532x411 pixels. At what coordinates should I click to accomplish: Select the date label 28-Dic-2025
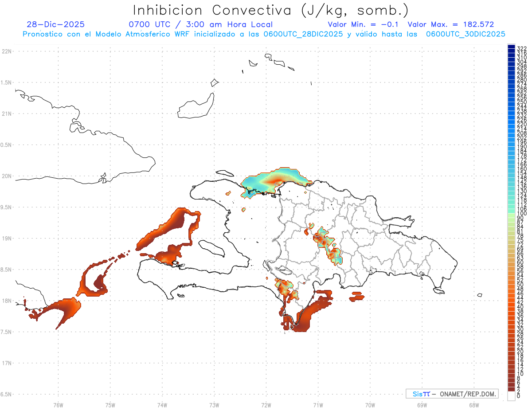pos(55,24)
